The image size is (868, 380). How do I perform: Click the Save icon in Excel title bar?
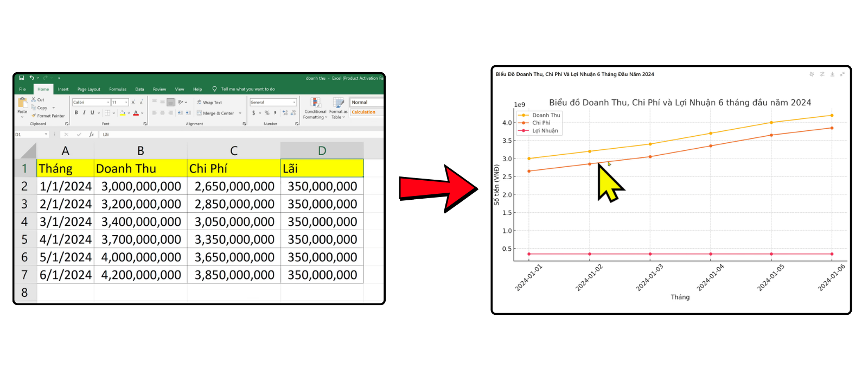[x=22, y=78]
